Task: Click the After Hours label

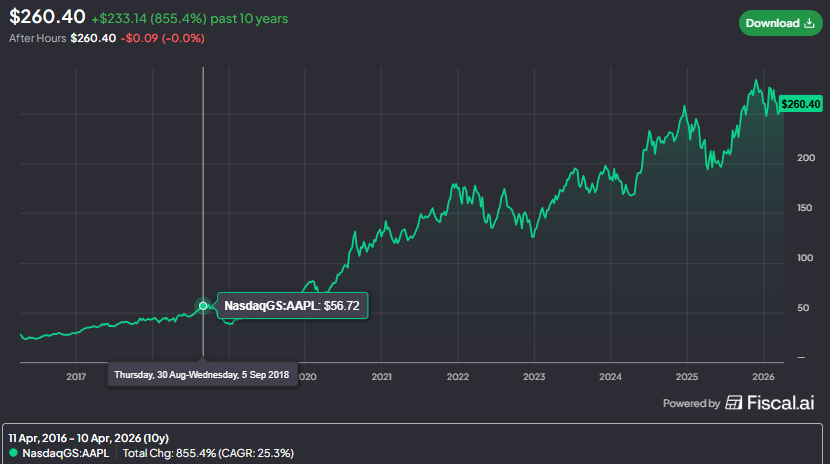Action: (x=38, y=38)
